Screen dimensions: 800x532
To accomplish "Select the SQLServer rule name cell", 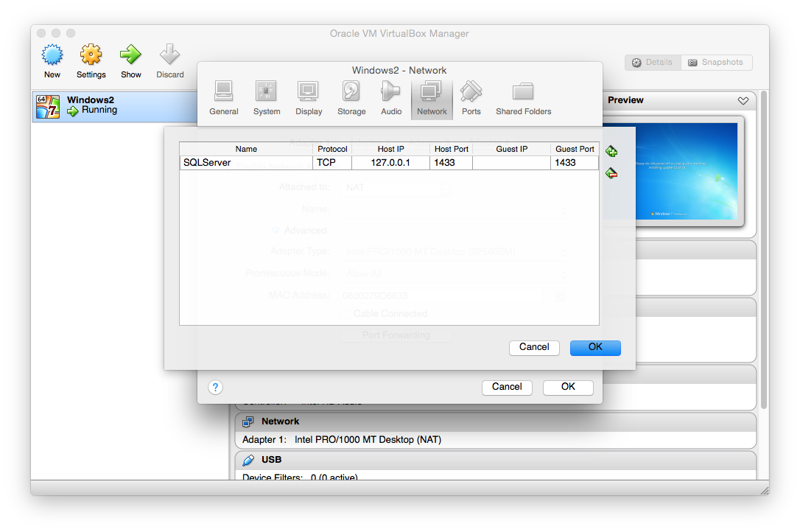I will pos(246,163).
